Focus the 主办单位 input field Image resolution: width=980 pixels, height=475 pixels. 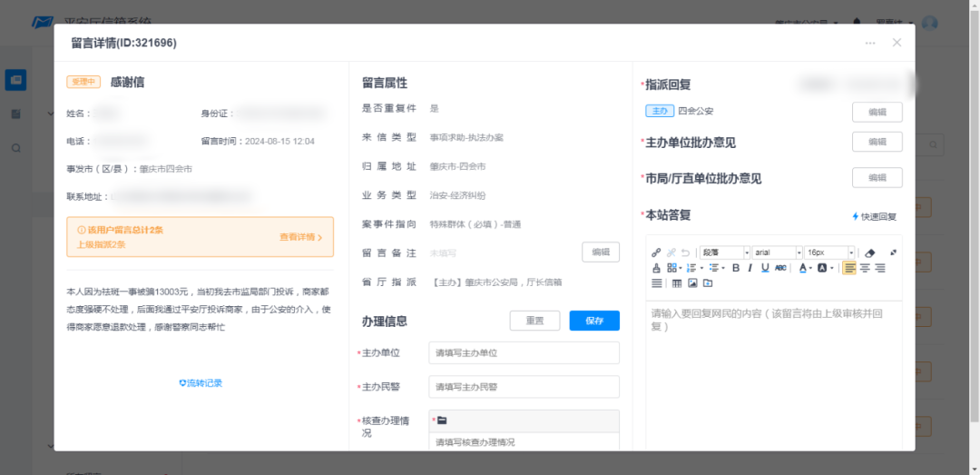click(x=524, y=353)
